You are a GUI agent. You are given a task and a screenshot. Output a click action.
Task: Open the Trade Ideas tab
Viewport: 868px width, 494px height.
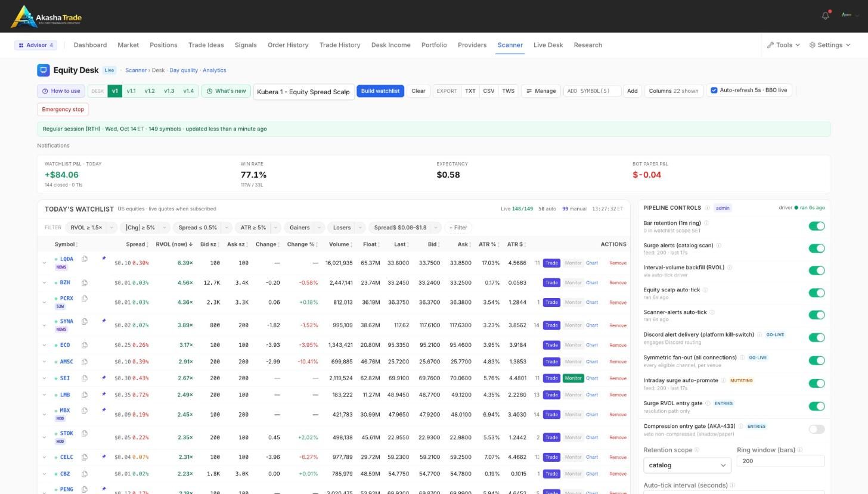tap(206, 45)
